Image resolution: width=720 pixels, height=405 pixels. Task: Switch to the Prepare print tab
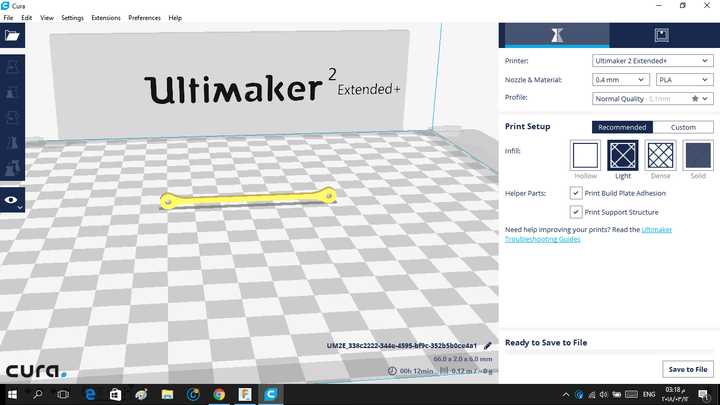[557, 35]
